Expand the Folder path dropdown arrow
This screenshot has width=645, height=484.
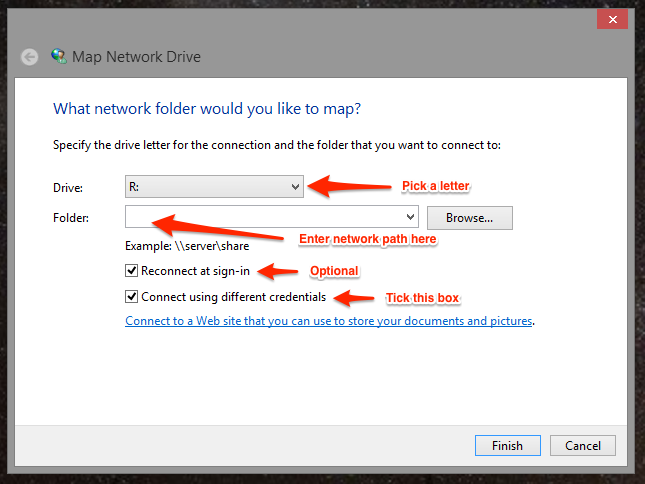tap(411, 217)
